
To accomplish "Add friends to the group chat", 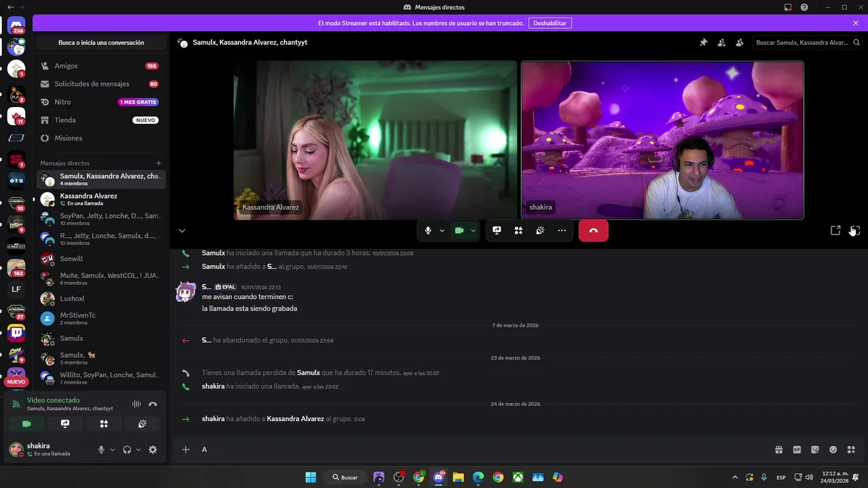I will click(x=722, y=42).
